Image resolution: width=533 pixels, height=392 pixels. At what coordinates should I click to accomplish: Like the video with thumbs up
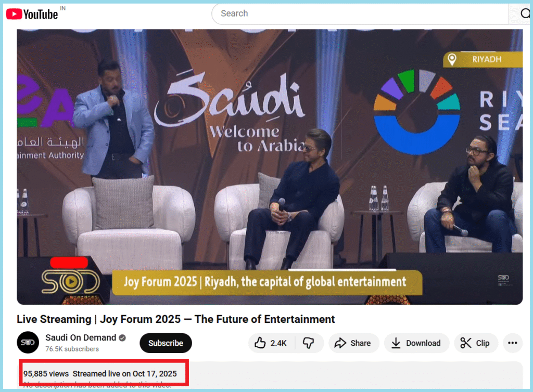[271, 343]
